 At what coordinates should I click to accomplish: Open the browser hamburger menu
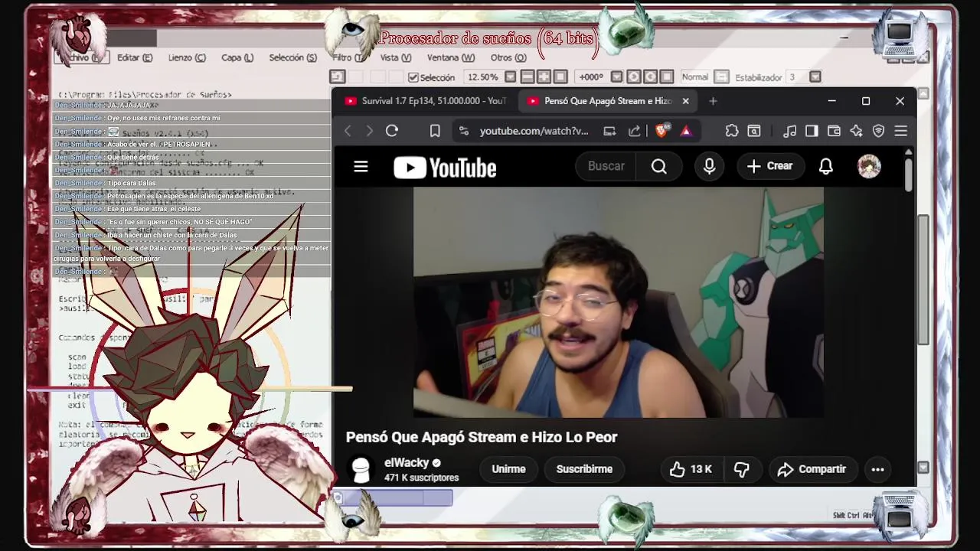pyautogui.click(x=901, y=131)
